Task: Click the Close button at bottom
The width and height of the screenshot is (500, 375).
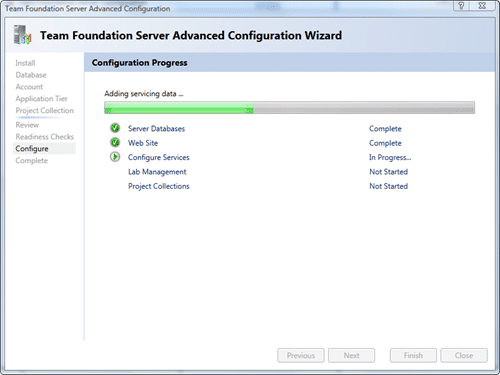Action: coord(464,356)
